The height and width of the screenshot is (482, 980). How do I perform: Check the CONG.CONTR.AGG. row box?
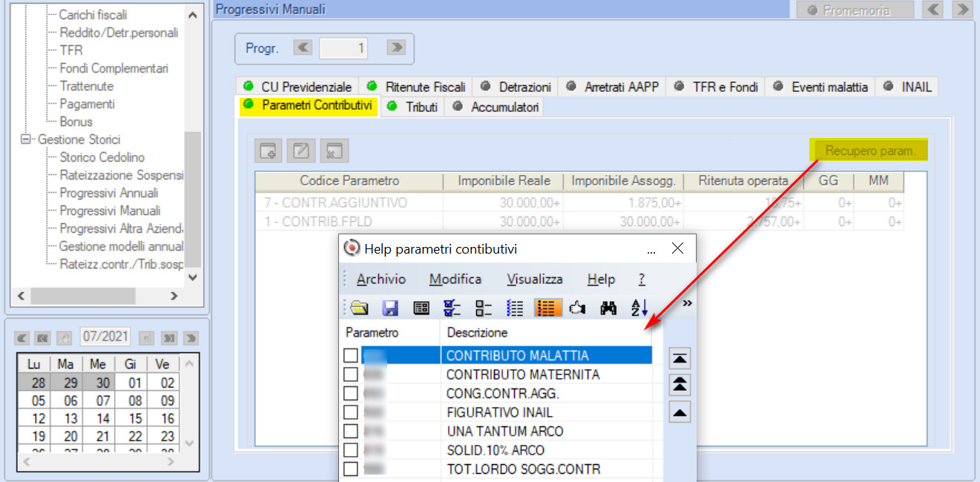click(x=351, y=394)
